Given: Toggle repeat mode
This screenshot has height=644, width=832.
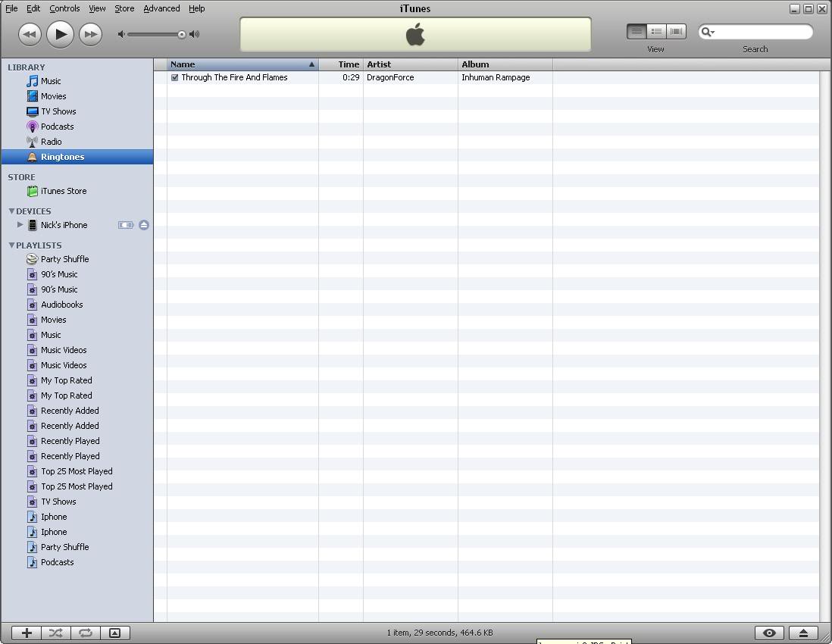Looking at the screenshot, I should (86, 633).
